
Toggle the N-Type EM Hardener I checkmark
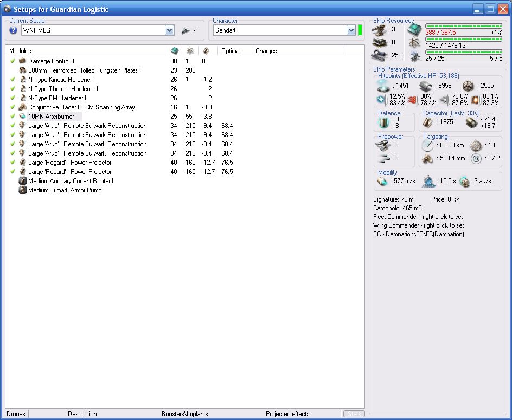click(12, 98)
